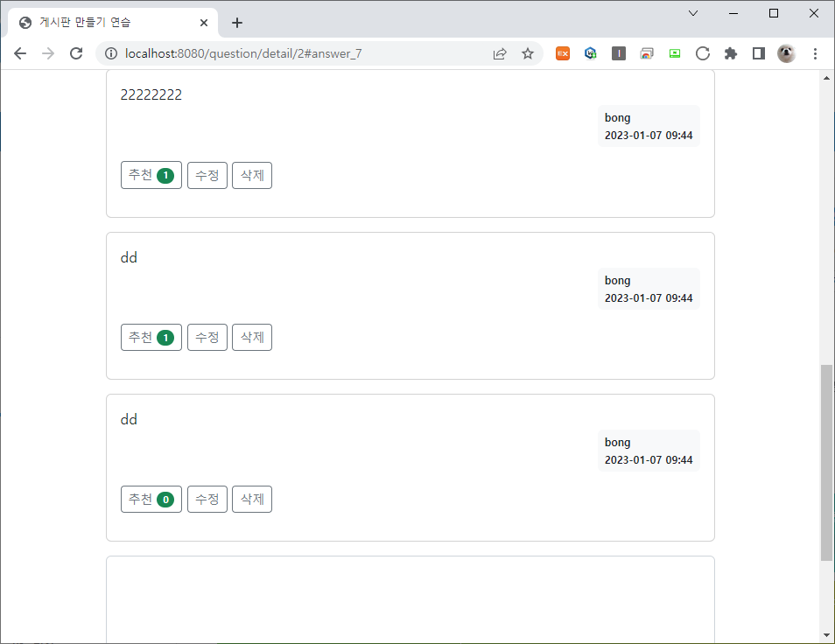This screenshot has height=644, width=835.
Task: Open the Chrome three-dot menu
Action: tap(815, 53)
